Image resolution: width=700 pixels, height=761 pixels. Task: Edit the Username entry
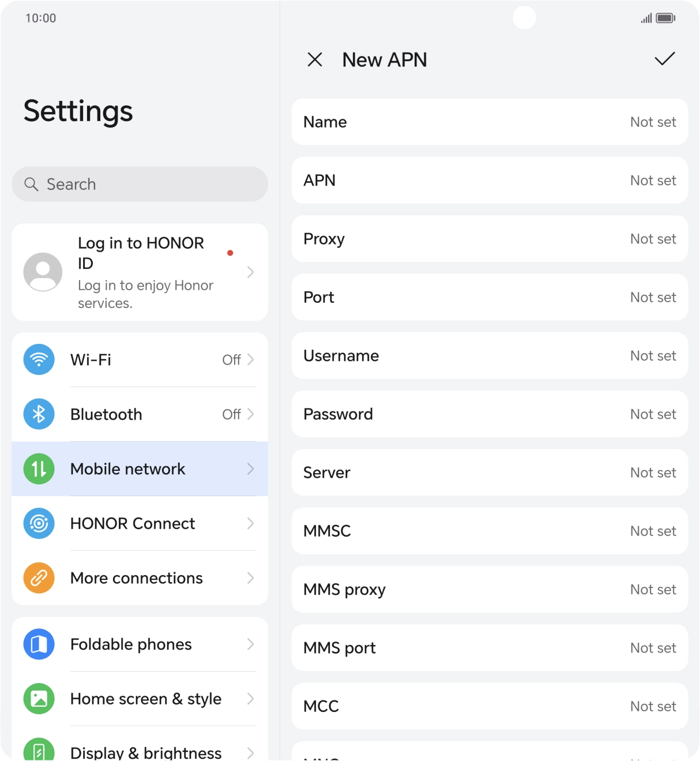tap(490, 356)
